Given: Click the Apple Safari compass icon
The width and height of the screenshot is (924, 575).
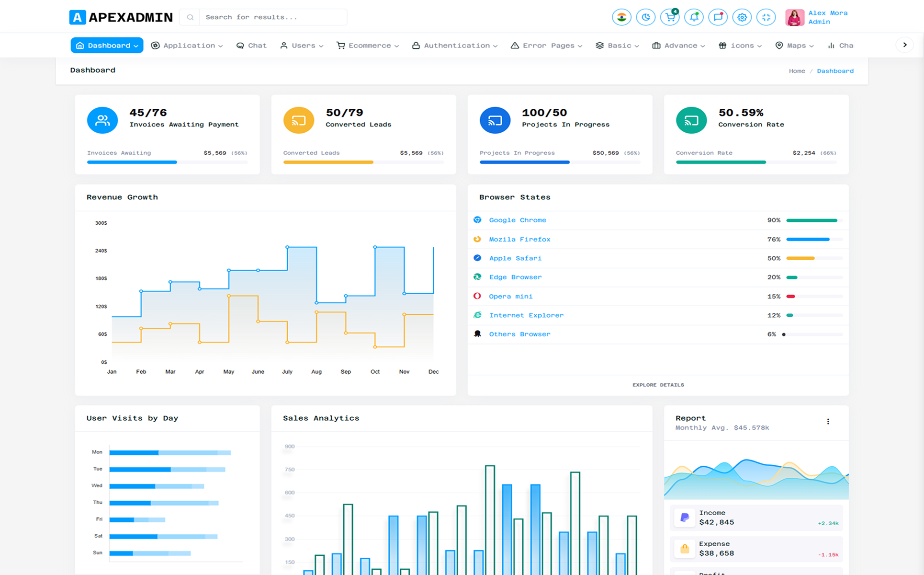Looking at the screenshot, I should pos(477,258).
